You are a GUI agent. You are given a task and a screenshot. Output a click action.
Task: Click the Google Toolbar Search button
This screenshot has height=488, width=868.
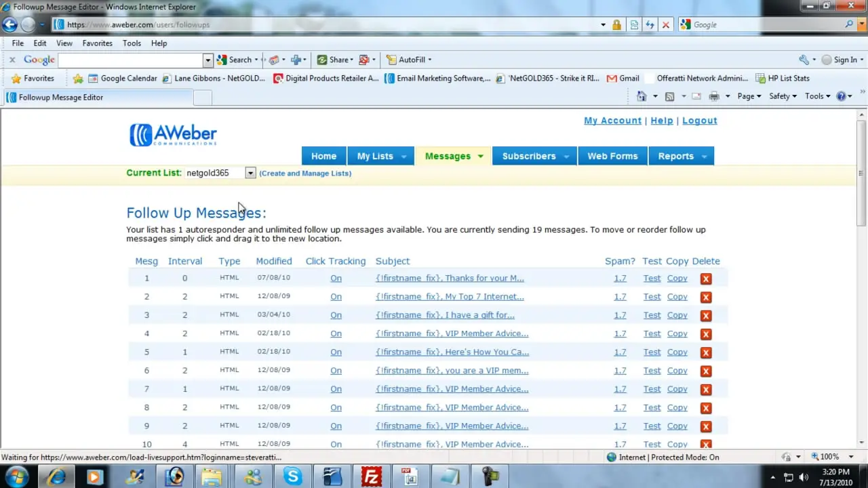pyautogui.click(x=235, y=60)
